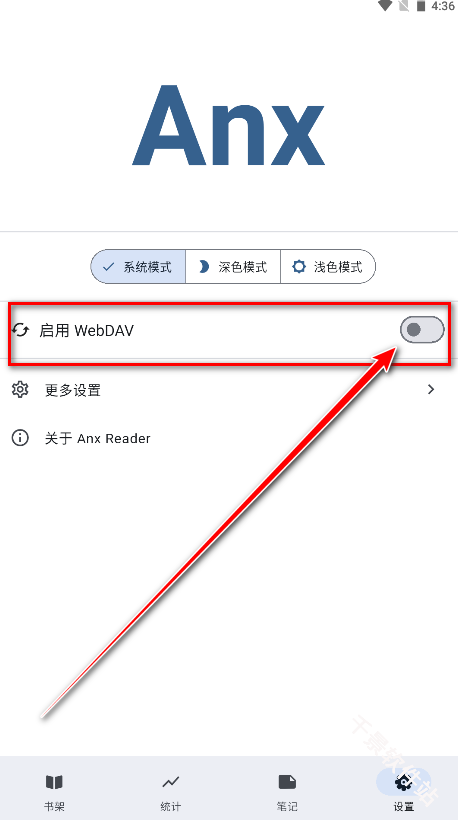Open the notes (笔记) icon
458x820 pixels.
[287, 782]
